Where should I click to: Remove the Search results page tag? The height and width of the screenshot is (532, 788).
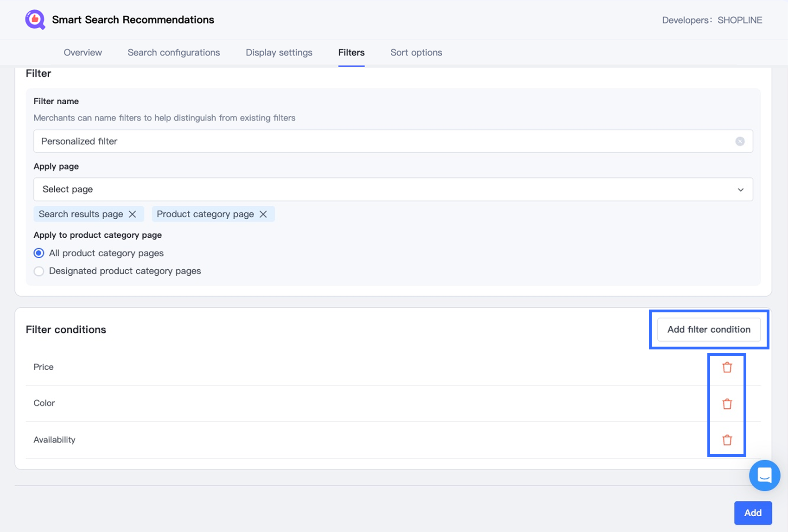(x=133, y=214)
